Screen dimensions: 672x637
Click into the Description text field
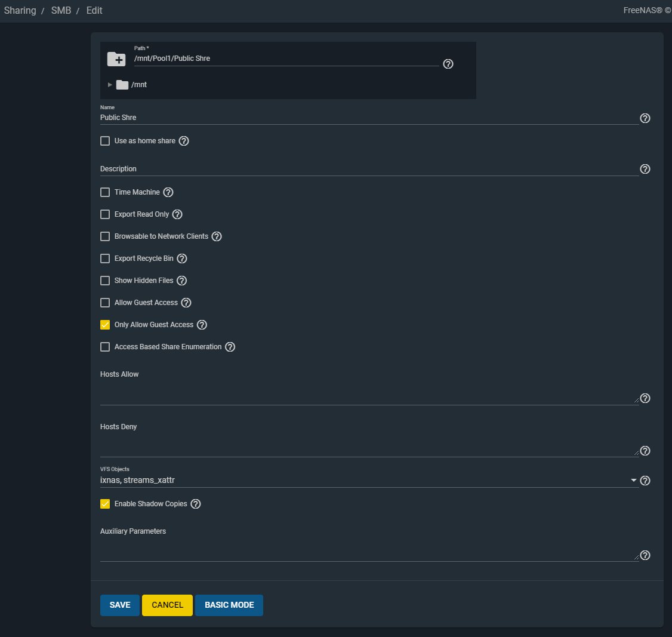tap(369, 169)
